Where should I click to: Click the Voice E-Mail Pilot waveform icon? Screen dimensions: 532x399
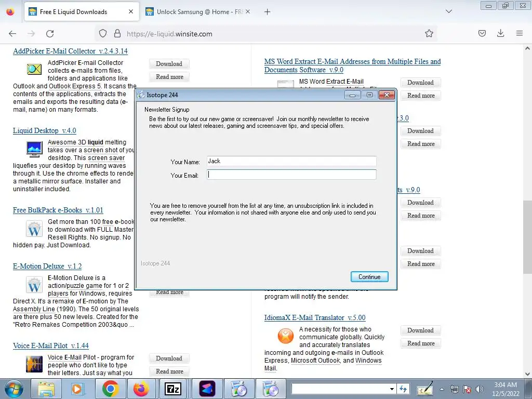34,364
